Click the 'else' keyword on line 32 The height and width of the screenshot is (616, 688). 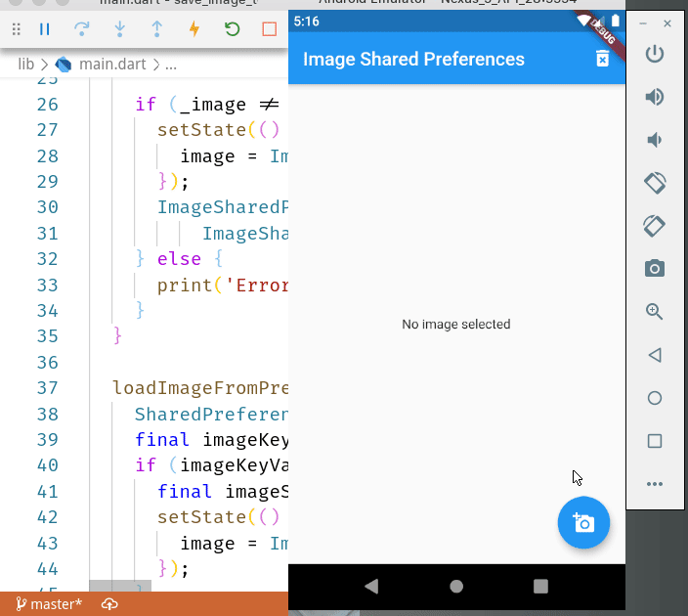(x=179, y=259)
